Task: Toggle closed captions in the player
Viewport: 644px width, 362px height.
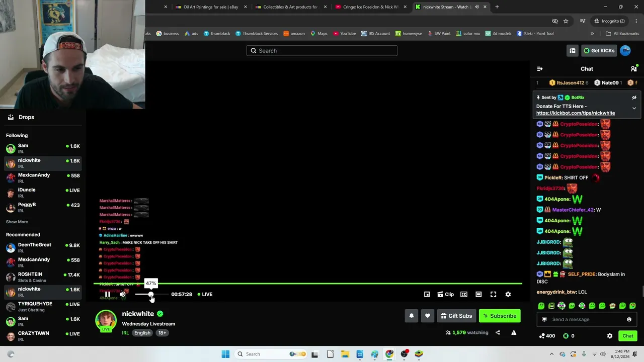Action: 464,294
